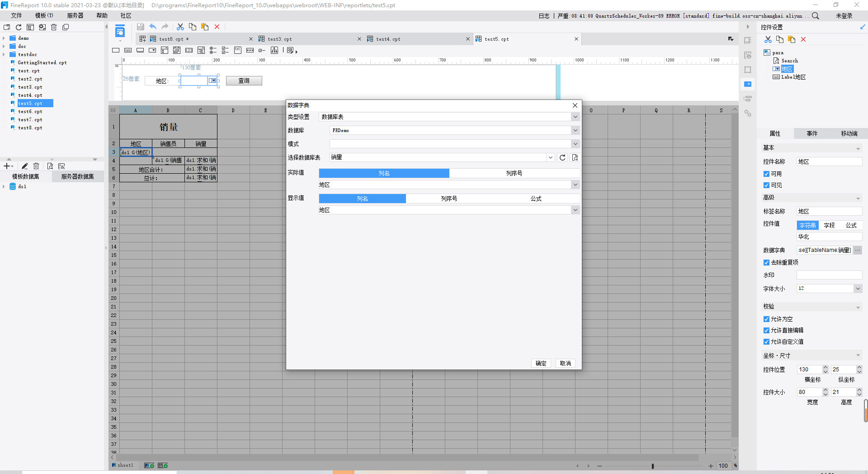868x474 pixels.
Task: Expand the ds1 dataset node
Action: coord(4,186)
